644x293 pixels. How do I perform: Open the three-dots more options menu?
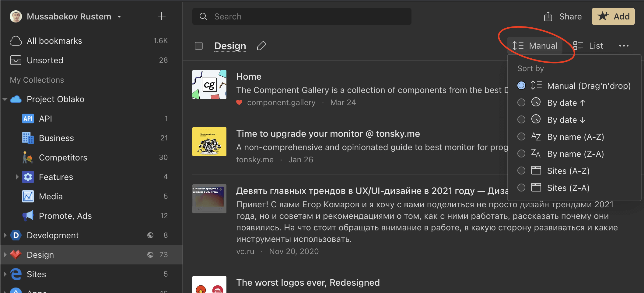tap(624, 46)
